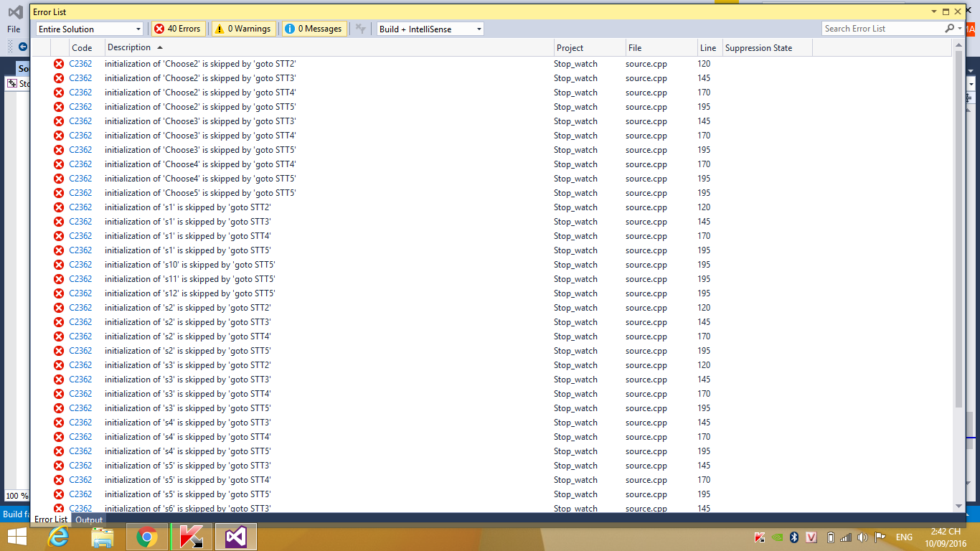This screenshot has width=980, height=551.
Task: Open Google Chrome from the taskbar
Action: (147, 537)
